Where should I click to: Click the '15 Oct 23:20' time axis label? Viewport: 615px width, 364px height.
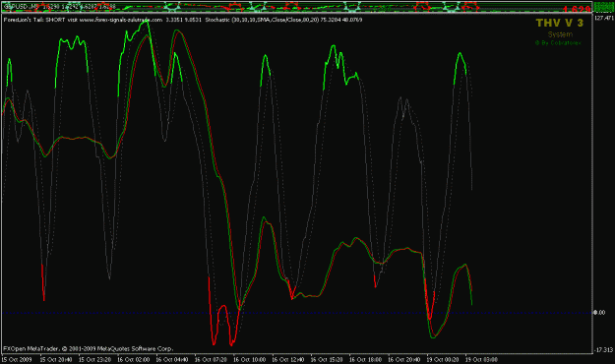click(x=94, y=359)
